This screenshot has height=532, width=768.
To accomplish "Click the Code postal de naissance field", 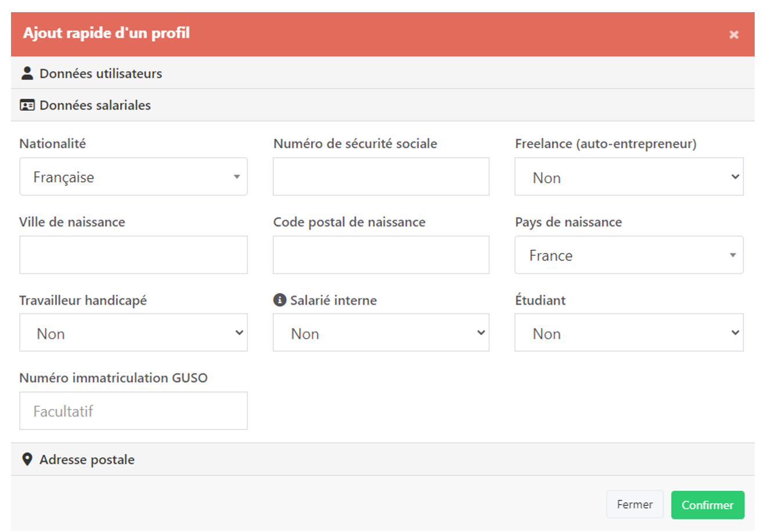I will [381, 255].
